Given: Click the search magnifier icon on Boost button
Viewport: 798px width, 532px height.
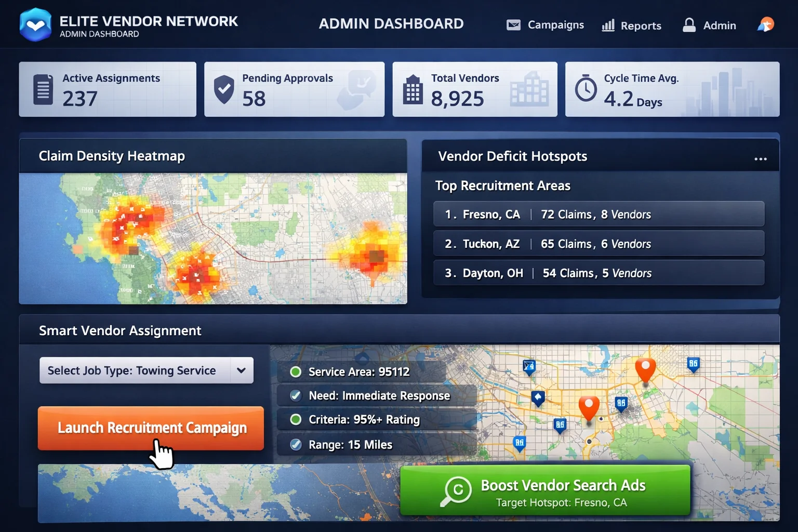Looking at the screenshot, I should coord(456,491).
